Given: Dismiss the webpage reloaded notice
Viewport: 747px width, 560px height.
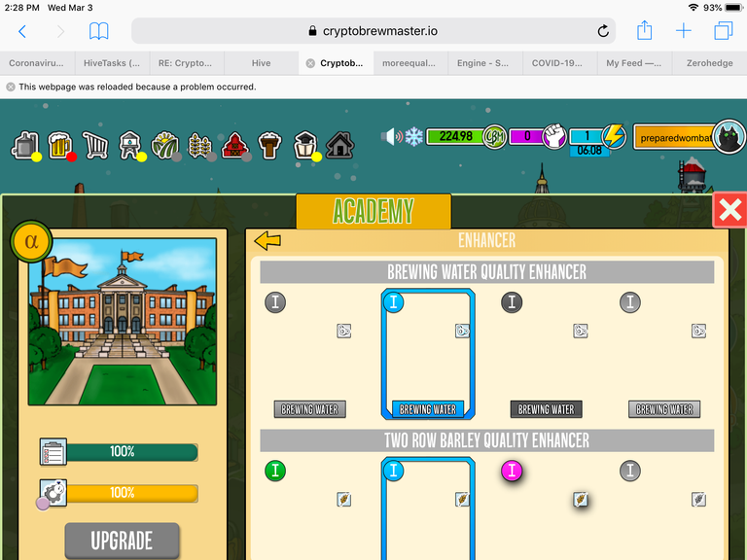Looking at the screenshot, I should point(11,87).
